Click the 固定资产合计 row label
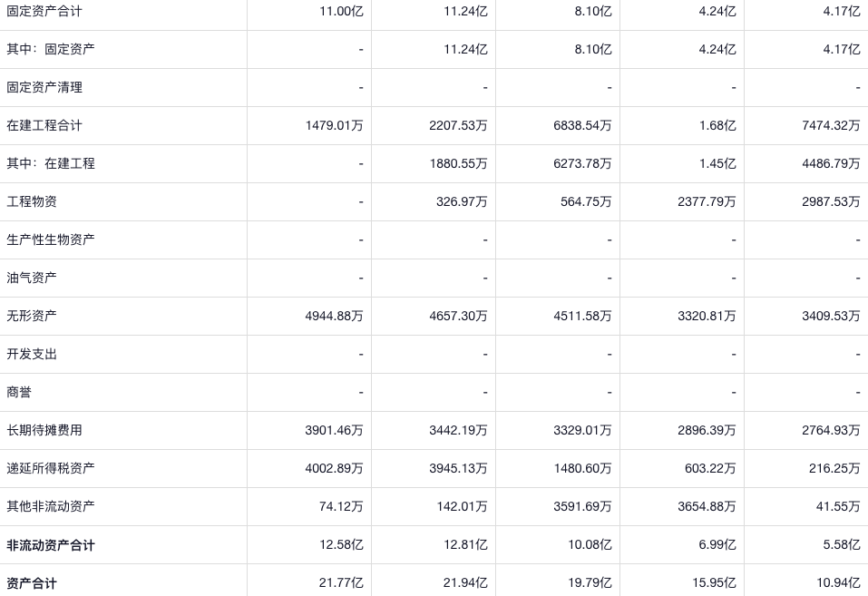 coord(44,11)
